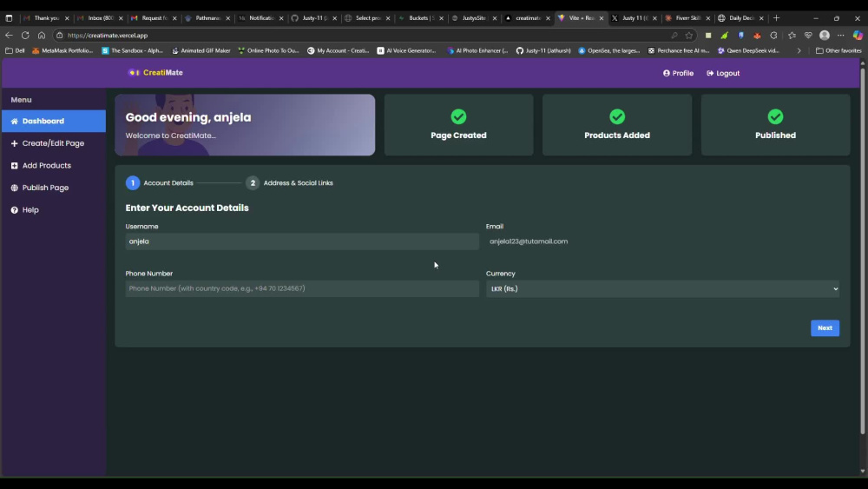Open the Copilot sidebar icon
Image resolution: width=868 pixels, height=489 pixels.
pos(858,35)
